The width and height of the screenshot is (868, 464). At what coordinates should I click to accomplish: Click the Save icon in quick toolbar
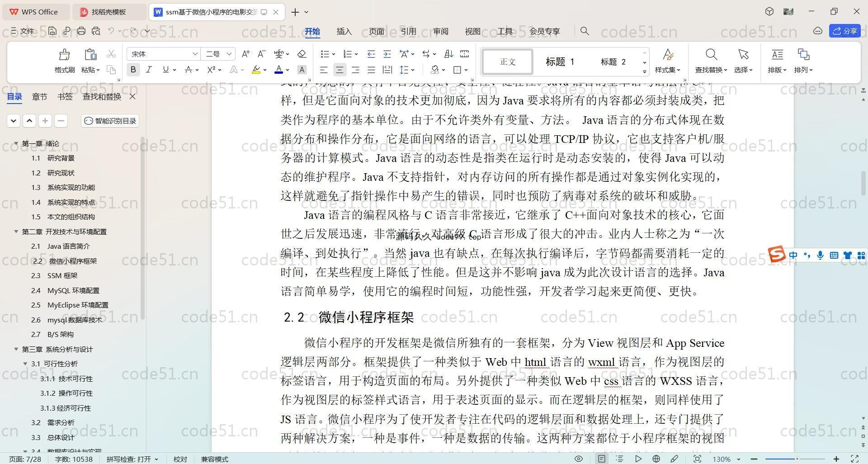[52, 31]
